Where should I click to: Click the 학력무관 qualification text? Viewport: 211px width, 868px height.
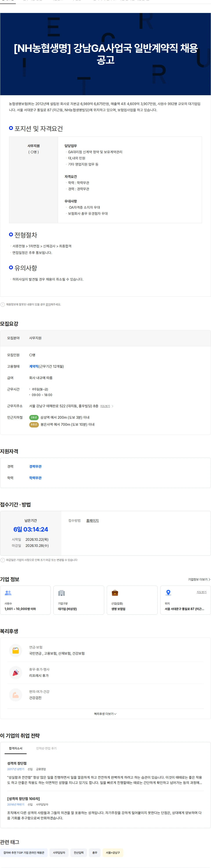35,478
